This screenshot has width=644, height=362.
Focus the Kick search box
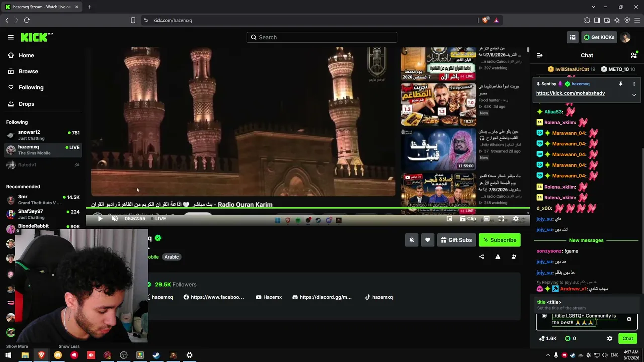(322, 37)
